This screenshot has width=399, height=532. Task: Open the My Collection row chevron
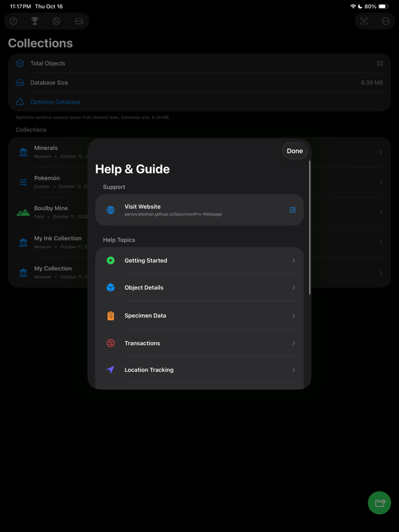381,273
